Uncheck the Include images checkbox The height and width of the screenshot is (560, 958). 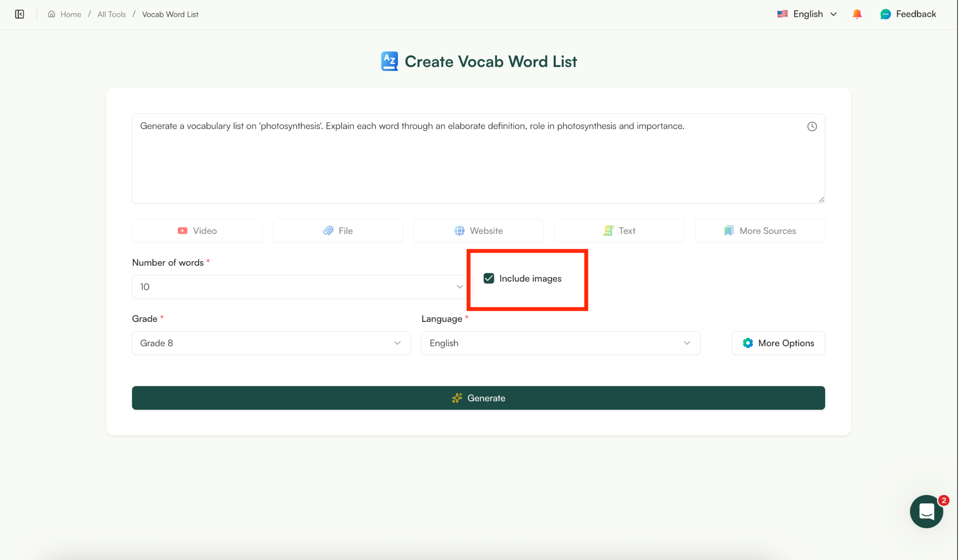coord(489,278)
